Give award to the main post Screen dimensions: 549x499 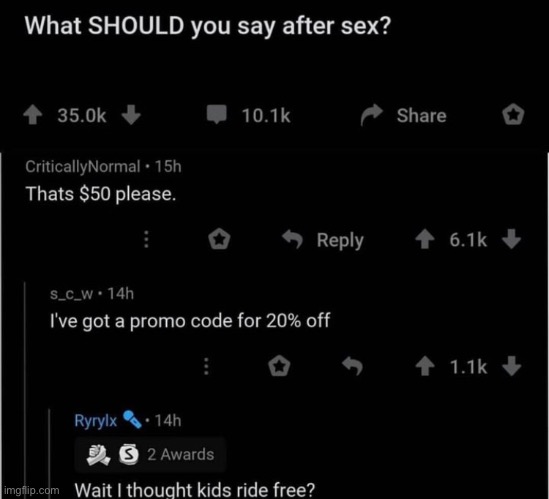(x=513, y=115)
